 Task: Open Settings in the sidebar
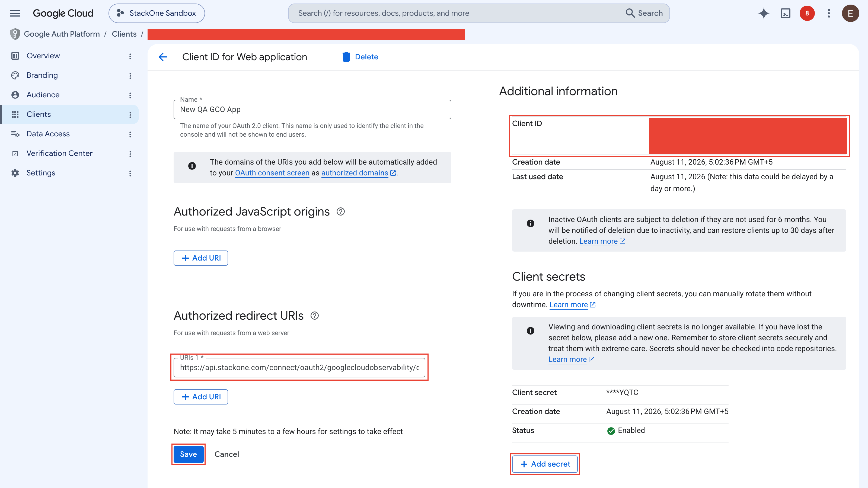41,173
